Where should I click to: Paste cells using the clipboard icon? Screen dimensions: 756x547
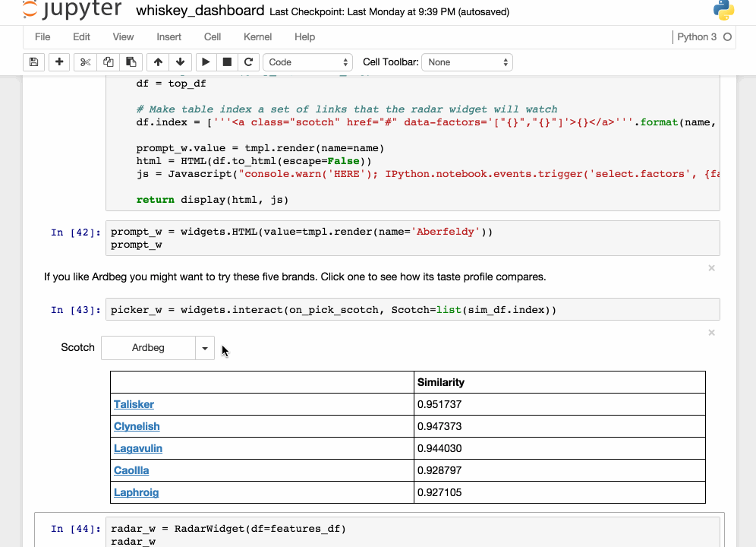tap(131, 62)
